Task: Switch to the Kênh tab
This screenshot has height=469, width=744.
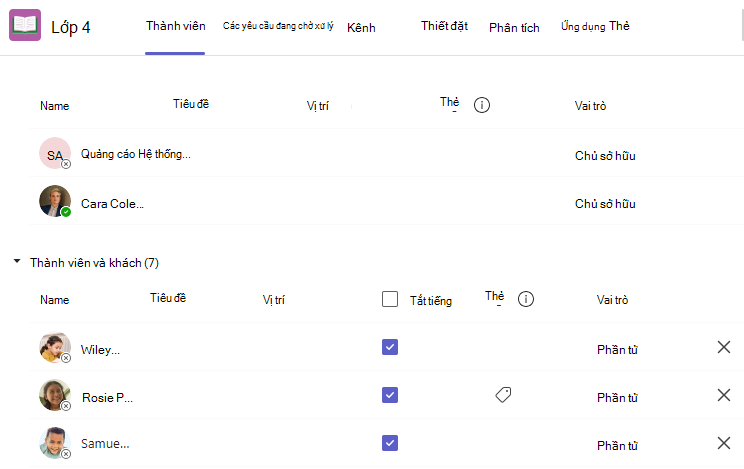Action: (361, 28)
